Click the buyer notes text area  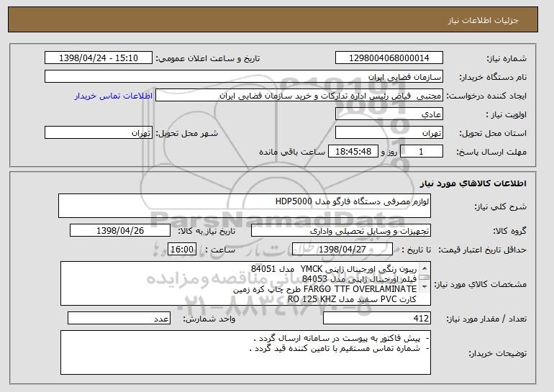(245, 352)
